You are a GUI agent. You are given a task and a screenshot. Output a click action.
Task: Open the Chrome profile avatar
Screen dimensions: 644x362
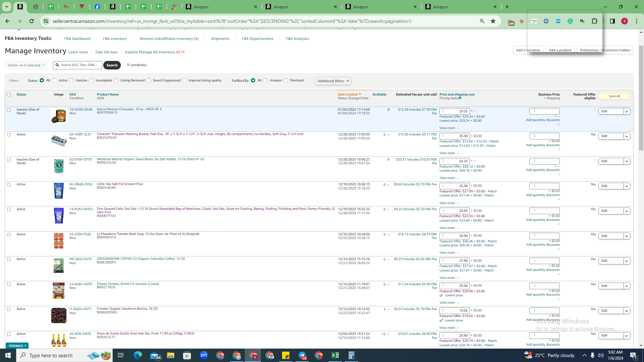click(625, 21)
